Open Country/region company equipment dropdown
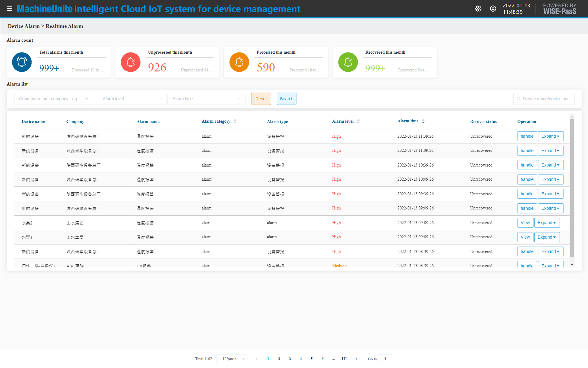This screenshot has height=368, width=588. (53, 99)
